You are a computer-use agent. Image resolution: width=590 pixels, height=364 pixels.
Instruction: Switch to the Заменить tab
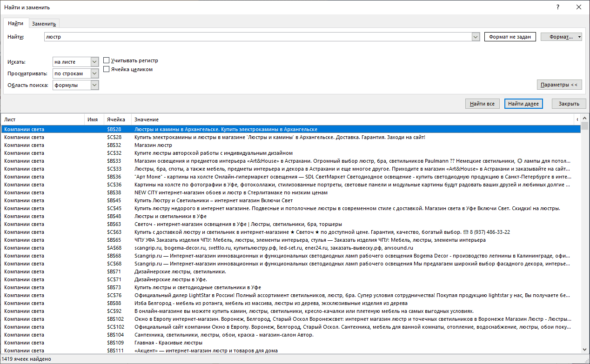point(44,24)
